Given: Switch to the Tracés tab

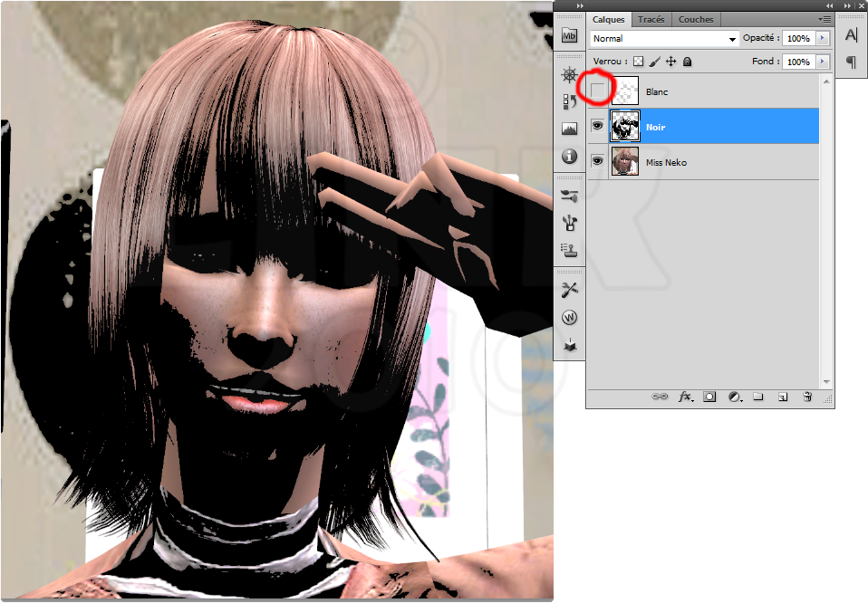Looking at the screenshot, I should [x=651, y=19].
